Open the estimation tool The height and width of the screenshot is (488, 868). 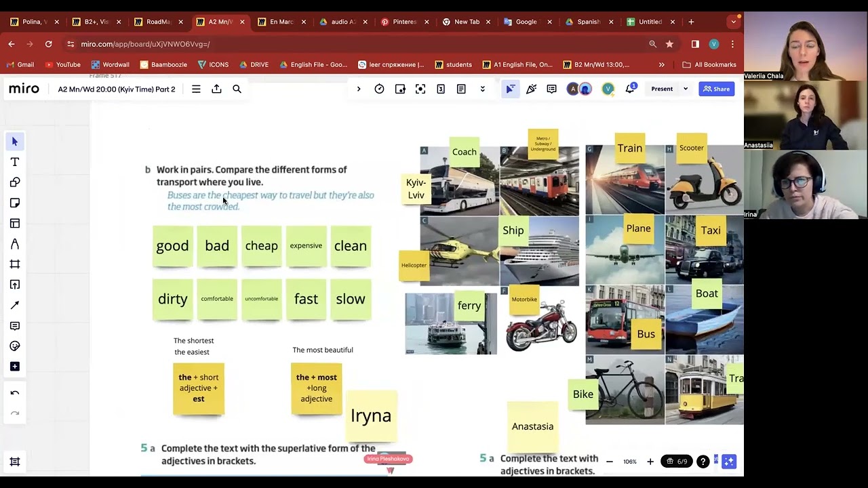tap(441, 89)
